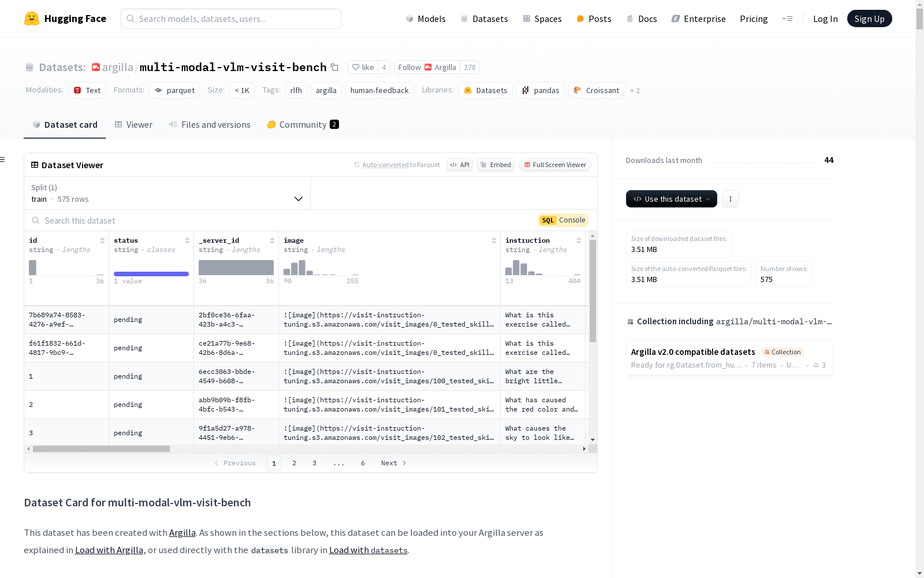Sort the status column using its sort arrows

click(x=187, y=240)
